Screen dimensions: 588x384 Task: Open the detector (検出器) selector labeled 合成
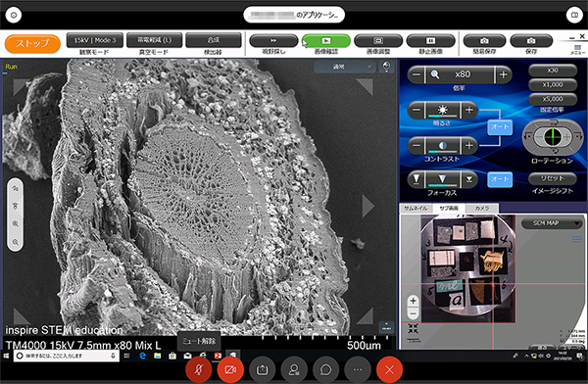(x=214, y=40)
